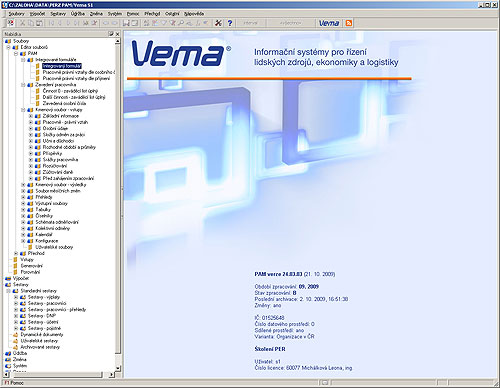Expand 'Osobní údaje' node
Viewport: 500px width, 388px height.
30,128
